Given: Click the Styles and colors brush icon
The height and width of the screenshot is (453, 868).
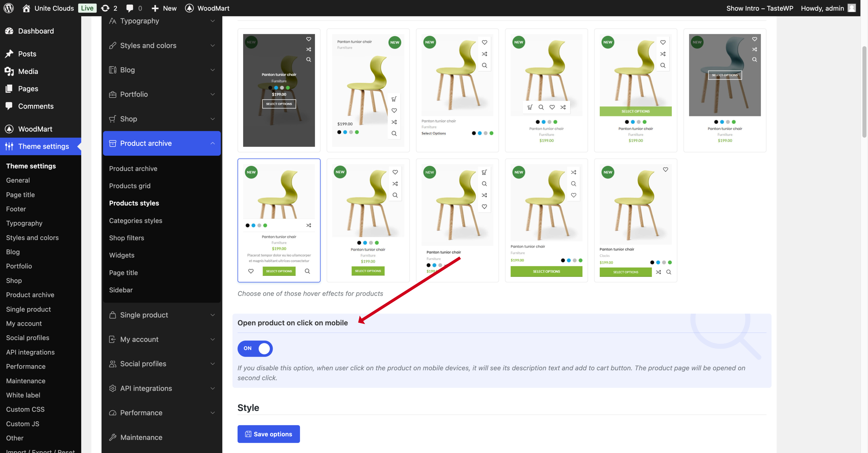Looking at the screenshot, I should [x=113, y=45].
